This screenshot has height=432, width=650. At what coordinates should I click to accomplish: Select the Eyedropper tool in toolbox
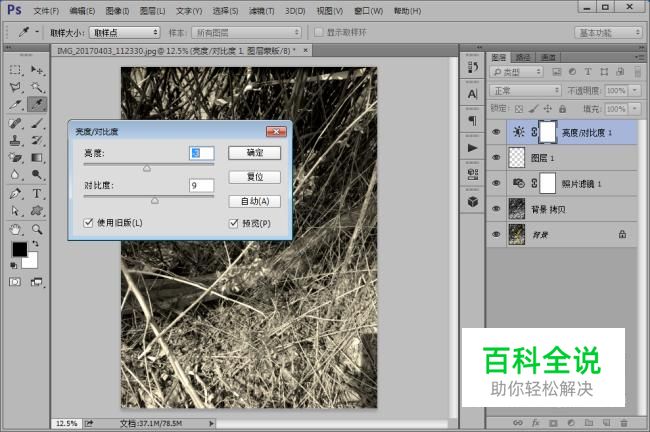(x=37, y=104)
